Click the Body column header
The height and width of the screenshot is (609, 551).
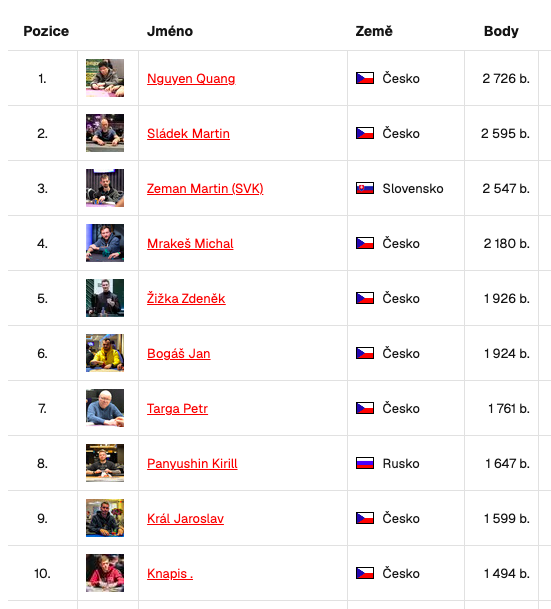click(501, 31)
